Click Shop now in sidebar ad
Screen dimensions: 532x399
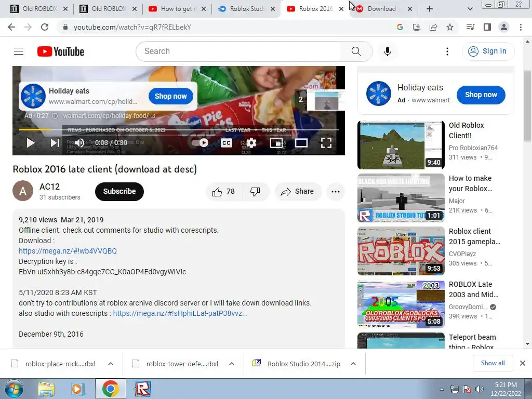coord(481,95)
